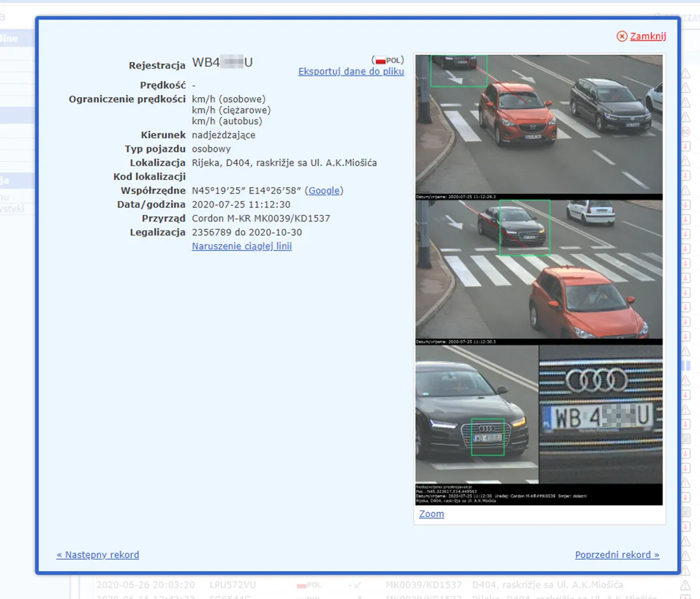Click the red X close icon beside Zamknij
This screenshot has height=599, width=700.
(622, 36)
